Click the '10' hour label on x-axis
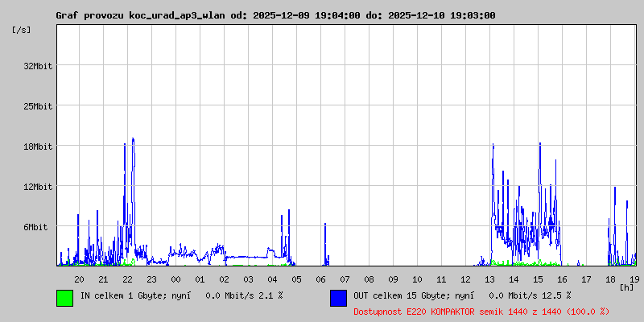Image resolution: width=644 pixels, height=322 pixels. (417, 279)
